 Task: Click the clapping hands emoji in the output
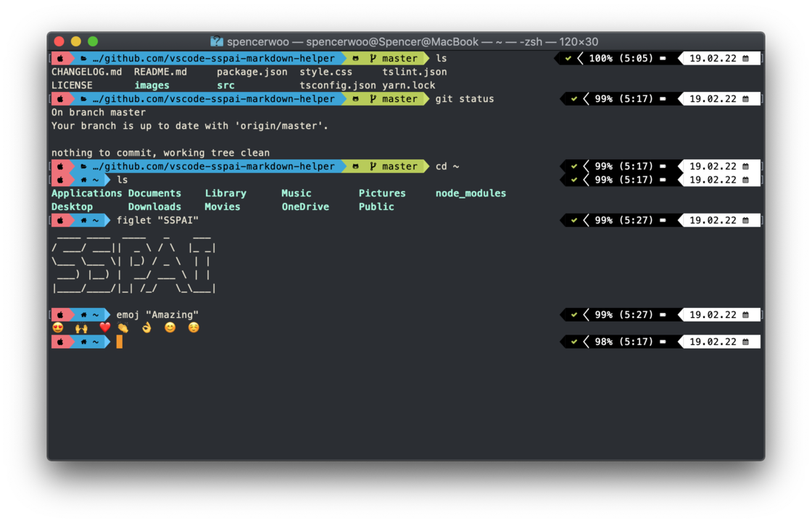(123, 327)
